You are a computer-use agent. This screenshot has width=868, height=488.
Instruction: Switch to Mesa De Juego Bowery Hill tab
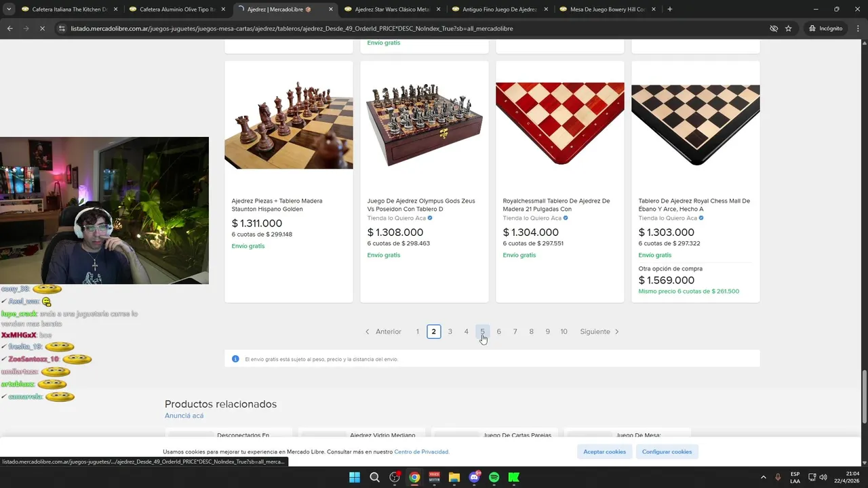608,9
